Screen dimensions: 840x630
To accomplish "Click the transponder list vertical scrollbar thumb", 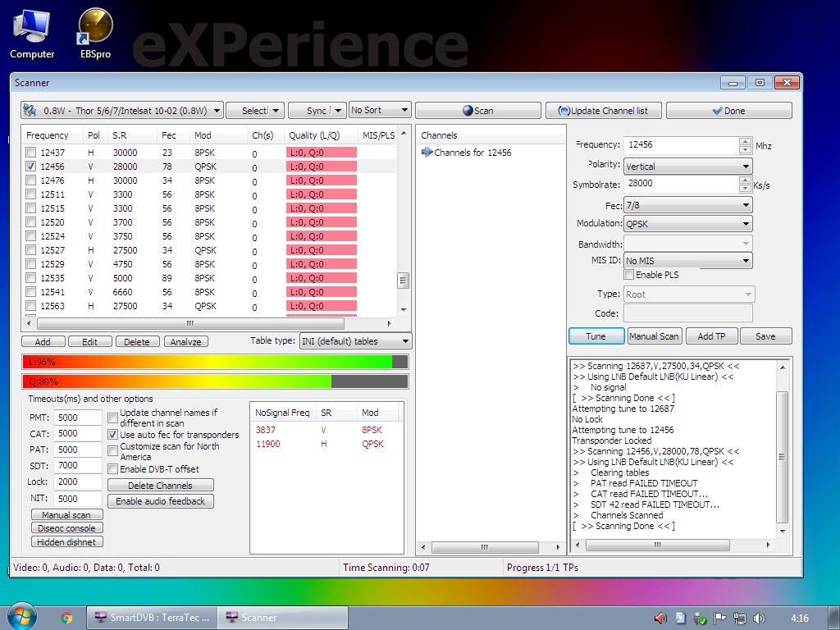I will (x=403, y=281).
